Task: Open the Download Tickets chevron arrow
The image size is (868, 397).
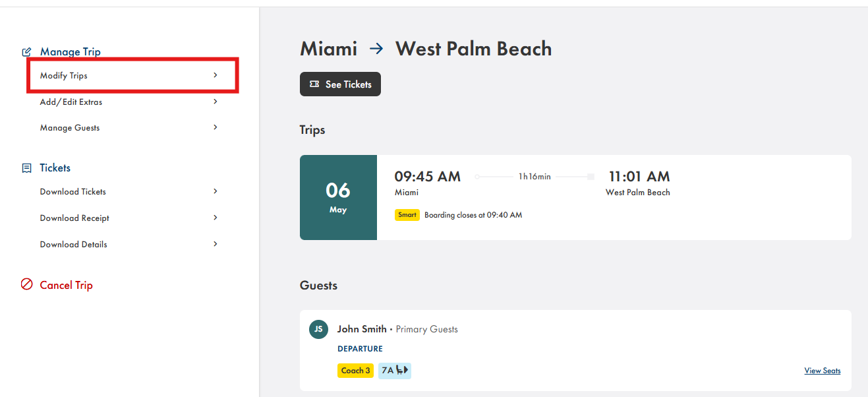Action: [216, 191]
